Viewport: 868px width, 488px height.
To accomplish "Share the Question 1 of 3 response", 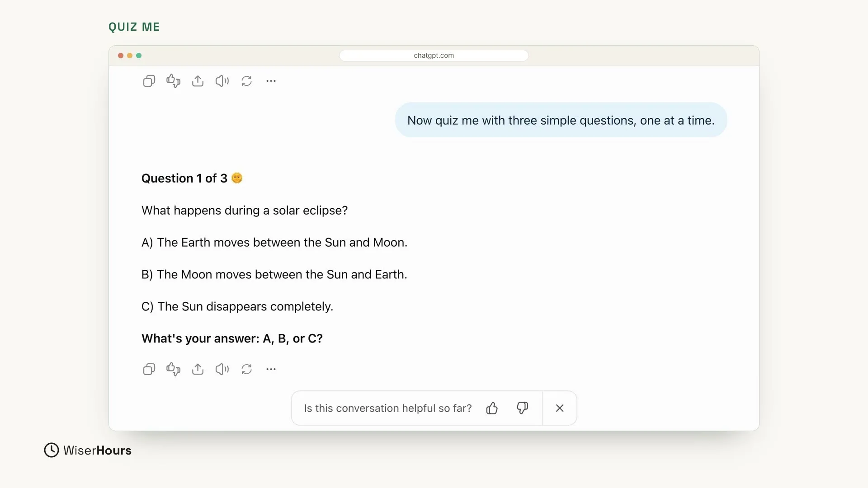I will tap(198, 369).
